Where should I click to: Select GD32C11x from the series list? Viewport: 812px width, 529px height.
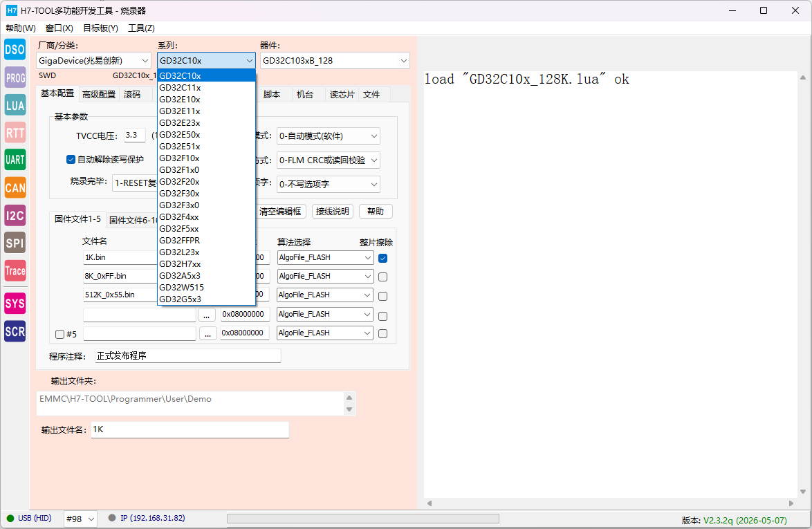pyautogui.click(x=206, y=88)
